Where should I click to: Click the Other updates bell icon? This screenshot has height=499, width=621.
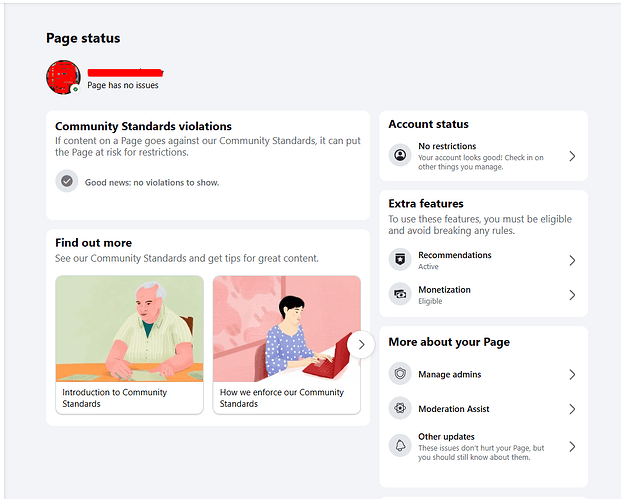pos(400,446)
